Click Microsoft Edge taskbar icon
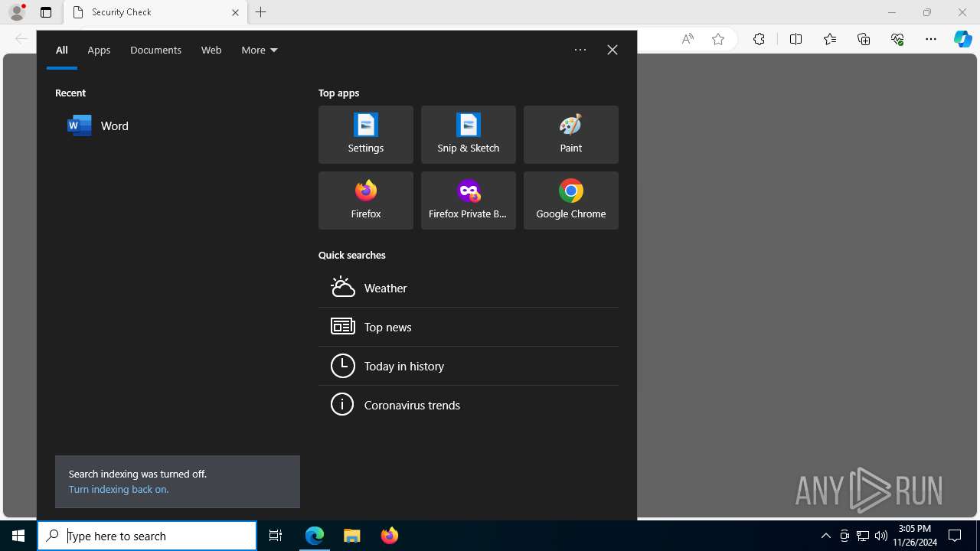 315,536
